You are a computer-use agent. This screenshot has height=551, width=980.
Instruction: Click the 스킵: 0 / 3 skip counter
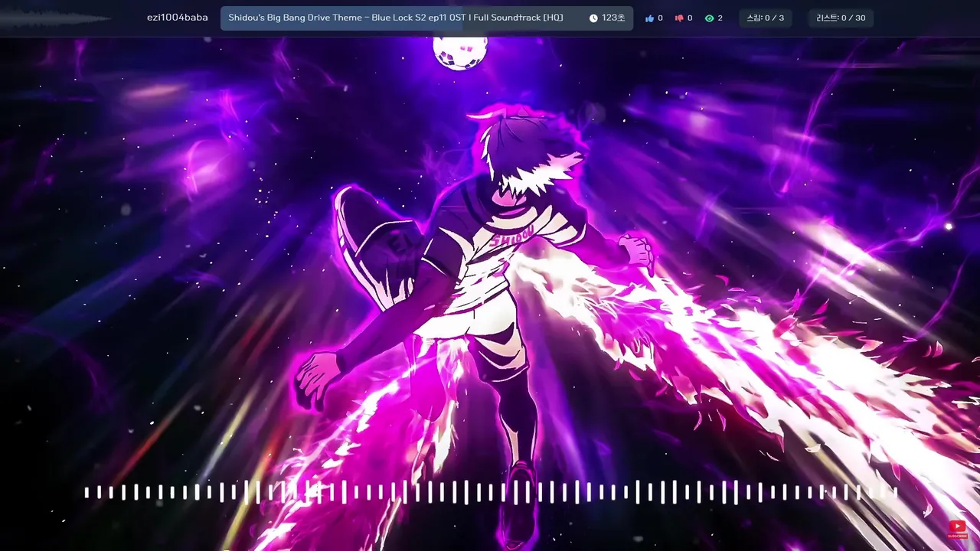[766, 18]
